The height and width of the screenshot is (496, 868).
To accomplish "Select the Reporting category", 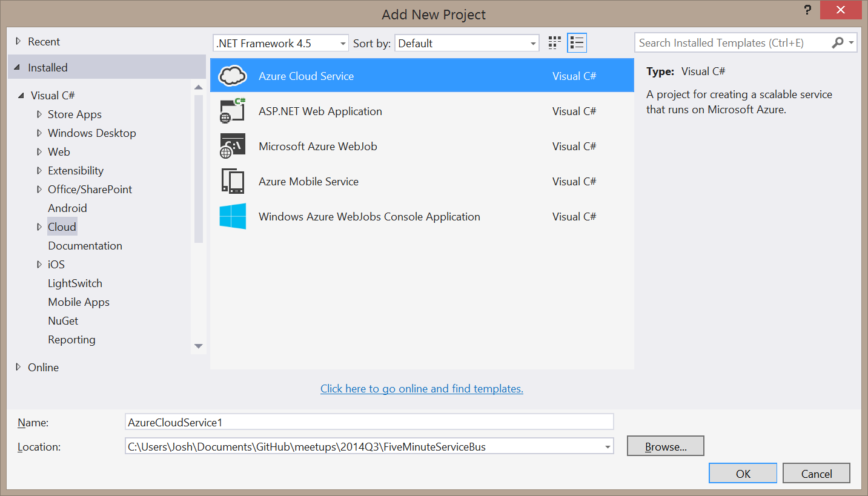I will [x=71, y=340].
